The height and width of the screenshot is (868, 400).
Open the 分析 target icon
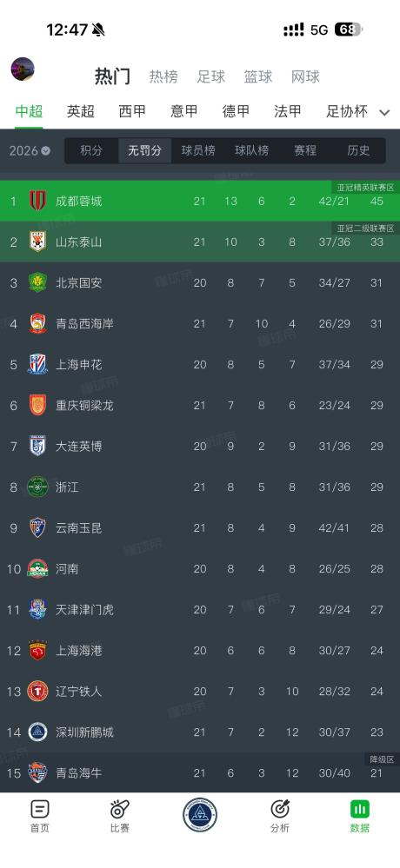280,809
